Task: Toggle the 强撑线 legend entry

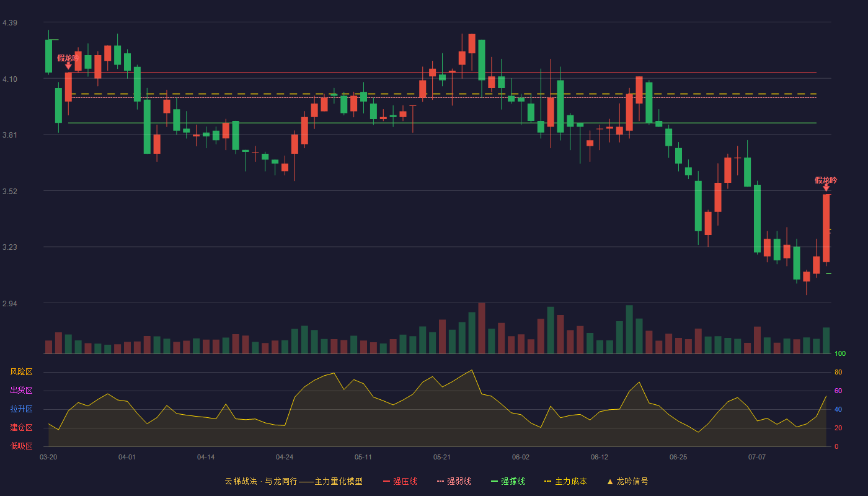Action: pos(508,481)
